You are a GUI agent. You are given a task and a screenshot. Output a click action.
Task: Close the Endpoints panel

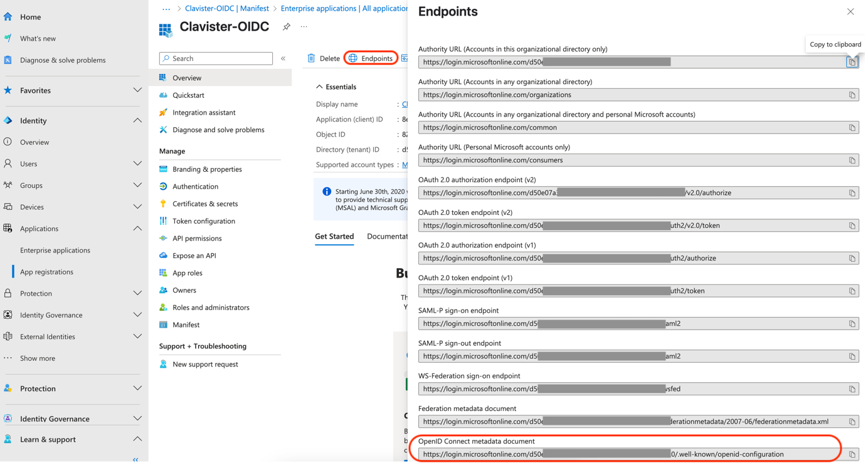[850, 11]
